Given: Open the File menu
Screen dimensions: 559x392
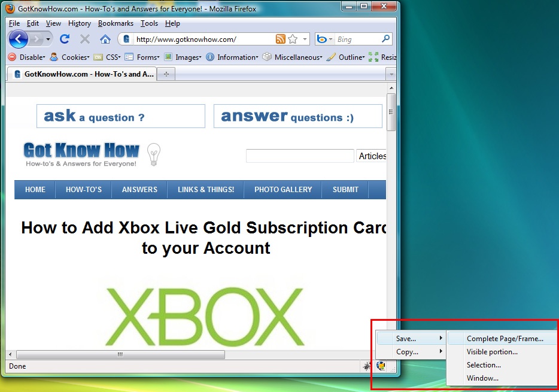Looking at the screenshot, I should (14, 23).
